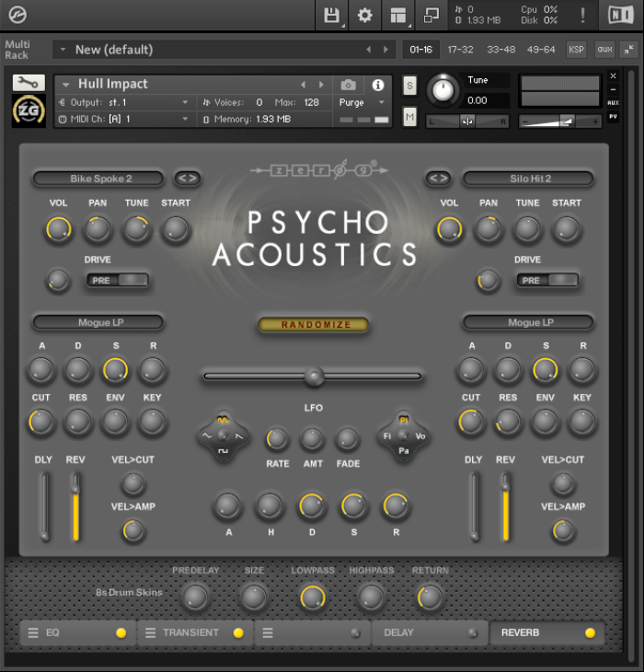Click the RANDOMIZE button

point(314,324)
